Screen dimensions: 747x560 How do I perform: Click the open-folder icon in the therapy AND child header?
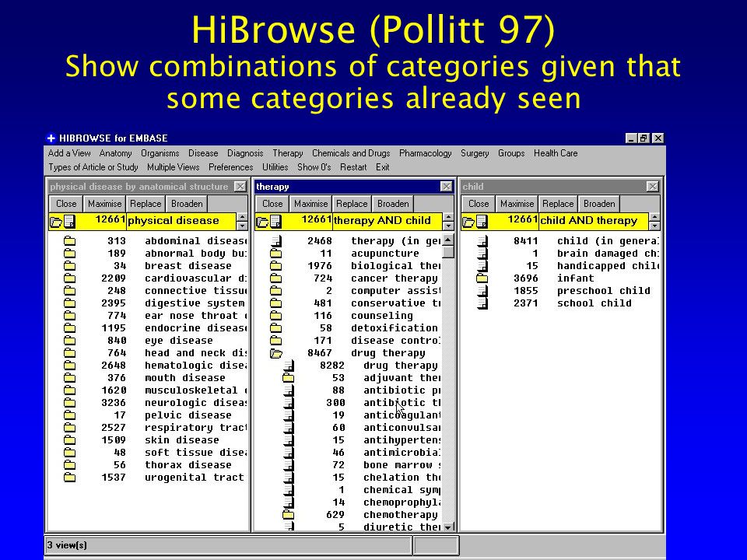click(x=262, y=222)
